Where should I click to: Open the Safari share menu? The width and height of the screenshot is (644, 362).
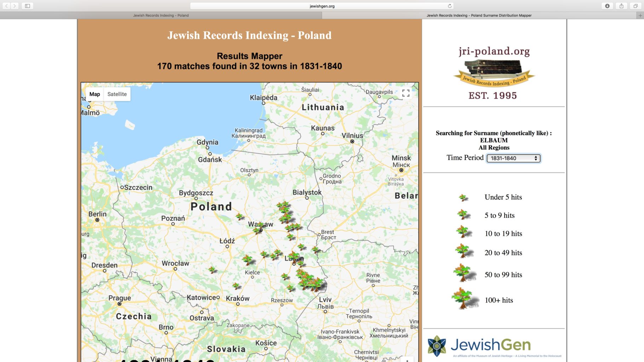[x=621, y=6]
